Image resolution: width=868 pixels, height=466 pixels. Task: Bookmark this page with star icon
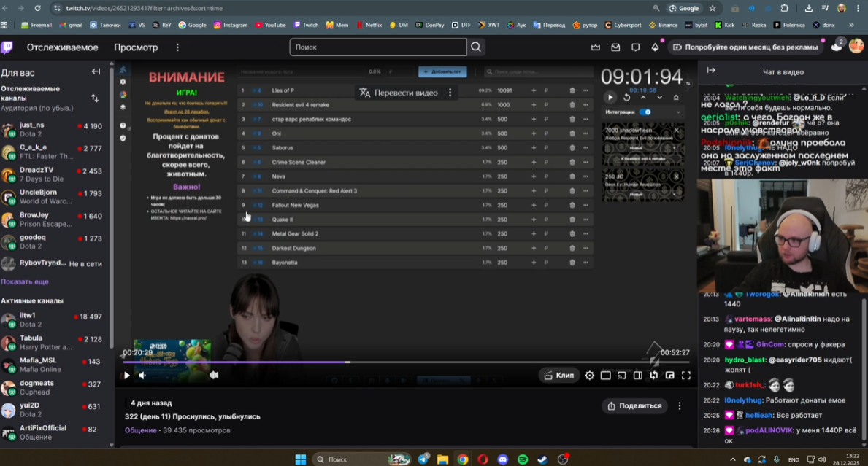coord(713,8)
